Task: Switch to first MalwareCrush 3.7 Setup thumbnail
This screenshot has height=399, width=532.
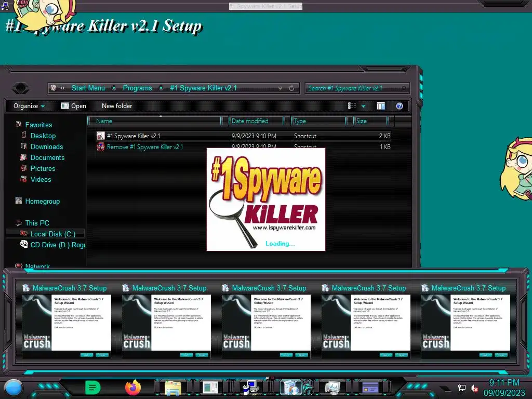Action: (66, 322)
